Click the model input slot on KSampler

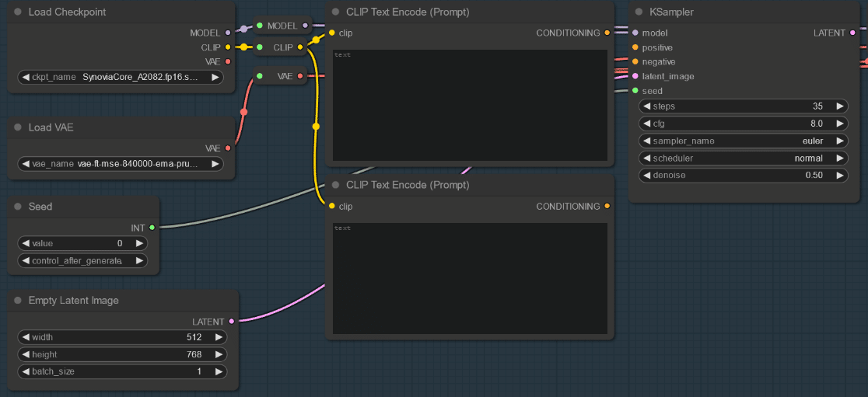(635, 33)
